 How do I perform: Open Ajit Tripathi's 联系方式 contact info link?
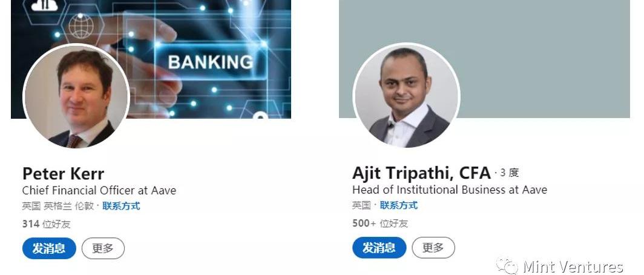point(398,205)
